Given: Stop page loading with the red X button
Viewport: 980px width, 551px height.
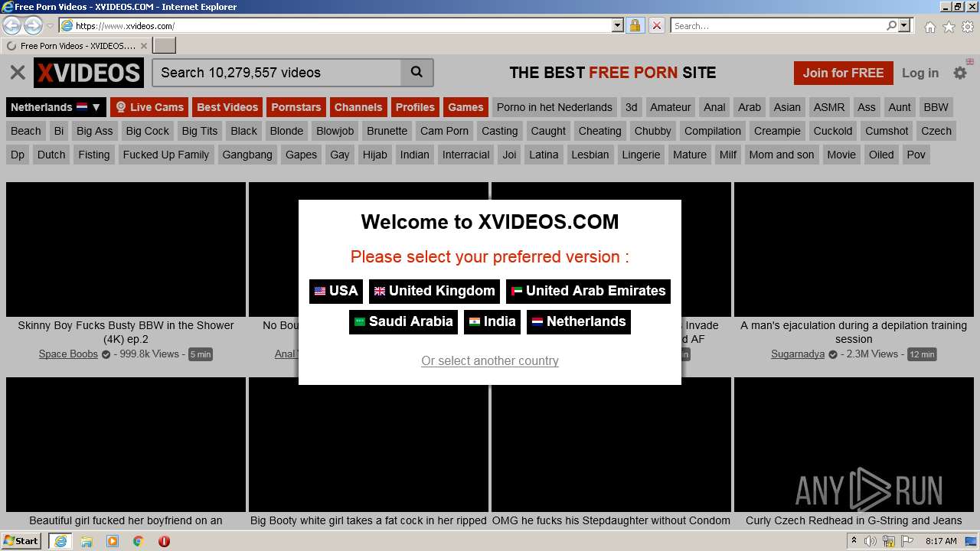Looking at the screenshot, I should [x=656, y=25].
